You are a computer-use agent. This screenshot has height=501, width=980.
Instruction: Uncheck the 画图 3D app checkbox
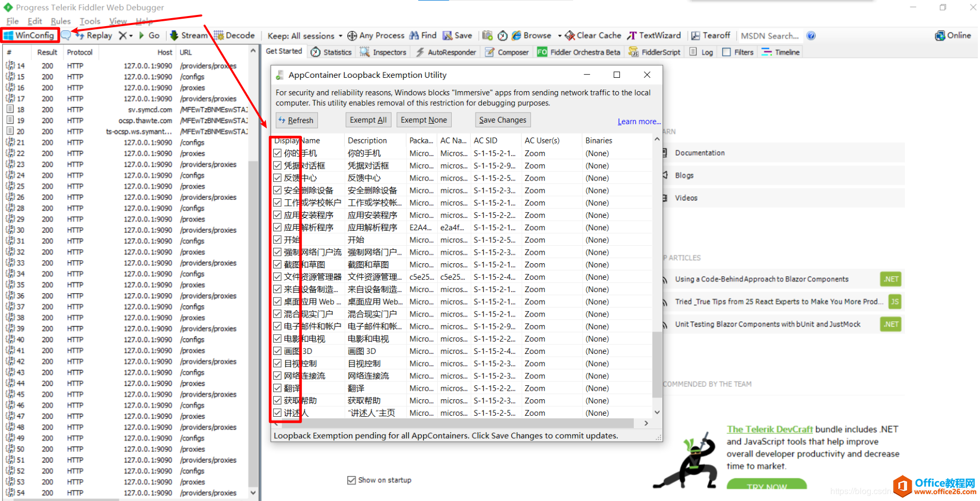[277, 351]
